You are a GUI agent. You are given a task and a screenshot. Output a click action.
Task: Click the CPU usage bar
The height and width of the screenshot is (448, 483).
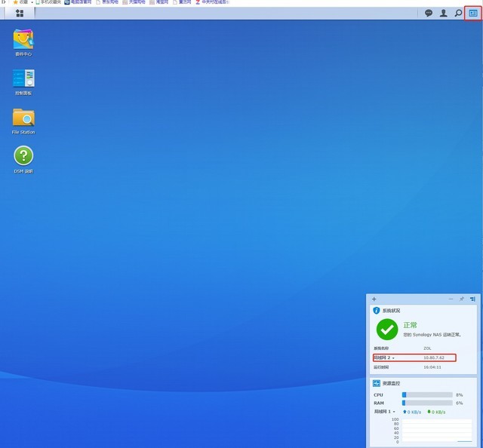(x=426, y=394)
